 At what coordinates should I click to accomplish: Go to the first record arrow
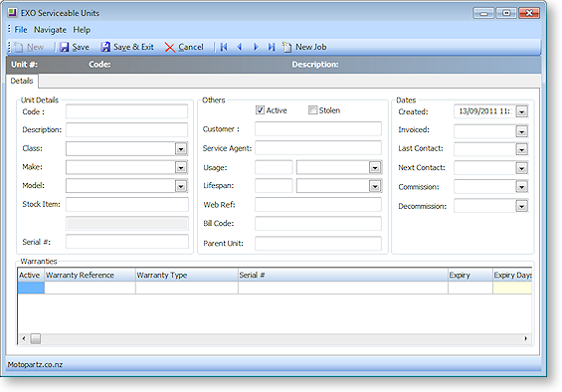pos(224,47)
